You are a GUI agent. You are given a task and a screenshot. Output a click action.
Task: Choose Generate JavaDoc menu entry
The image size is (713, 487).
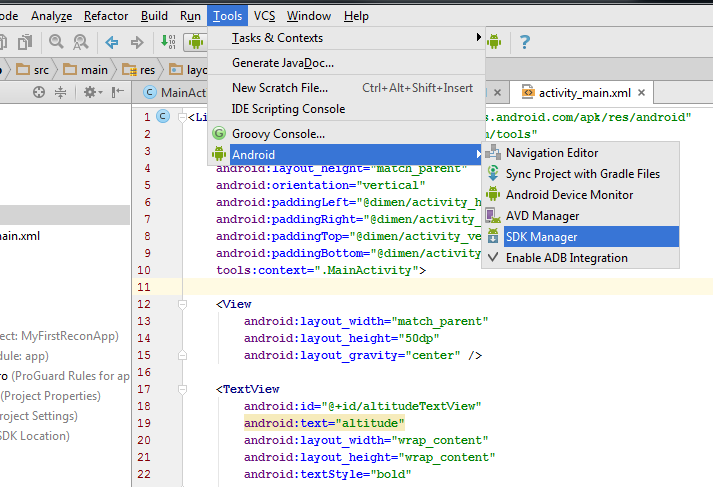pos(346,63)
